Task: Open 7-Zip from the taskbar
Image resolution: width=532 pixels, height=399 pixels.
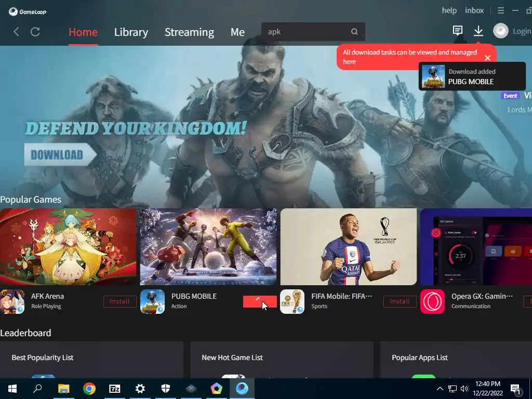Action: coord(115,389)
